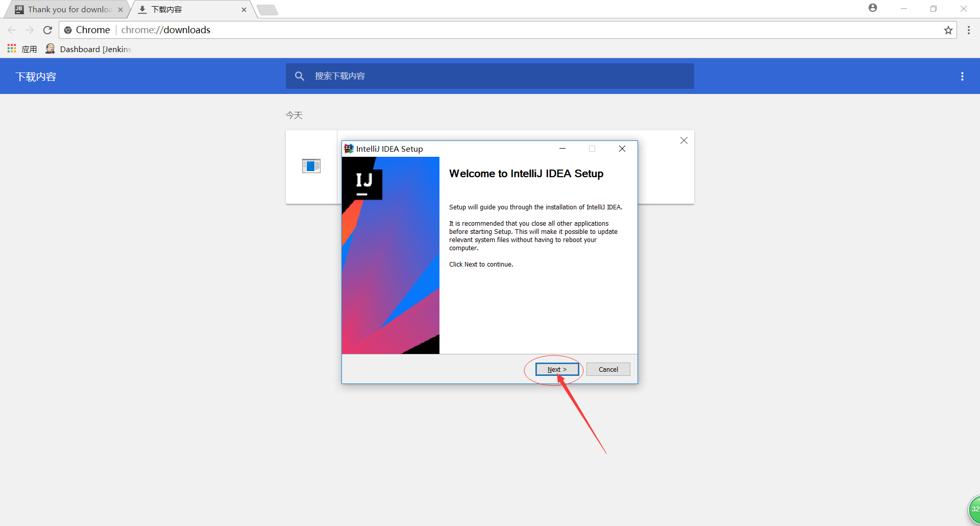Go back in Chrome

point(12,30)
